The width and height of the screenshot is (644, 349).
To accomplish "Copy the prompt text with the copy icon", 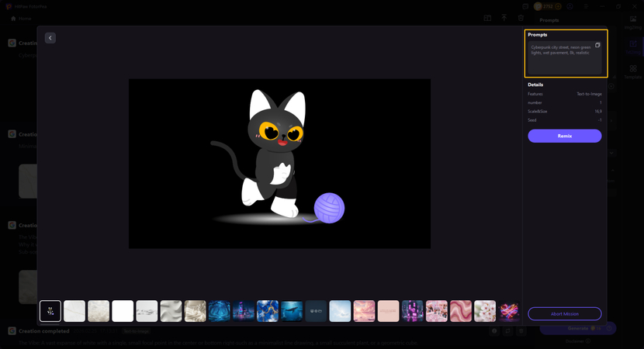I will pos(597,46).
